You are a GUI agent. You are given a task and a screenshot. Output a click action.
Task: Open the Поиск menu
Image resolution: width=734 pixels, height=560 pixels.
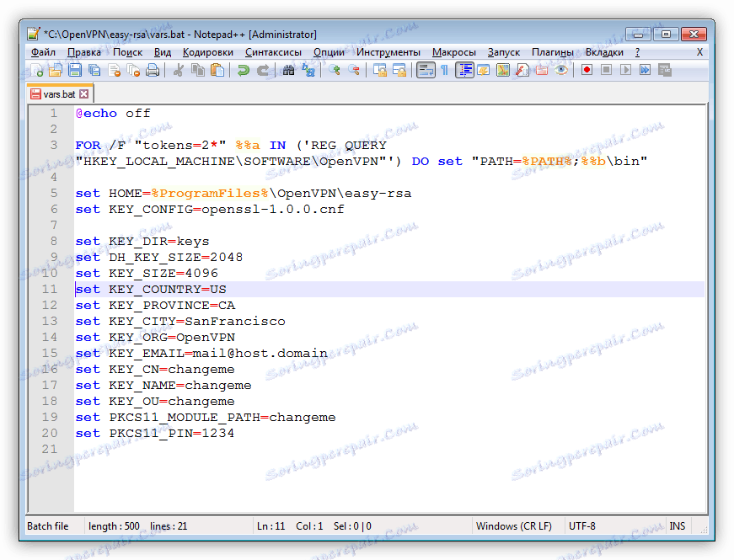point(127,52)
